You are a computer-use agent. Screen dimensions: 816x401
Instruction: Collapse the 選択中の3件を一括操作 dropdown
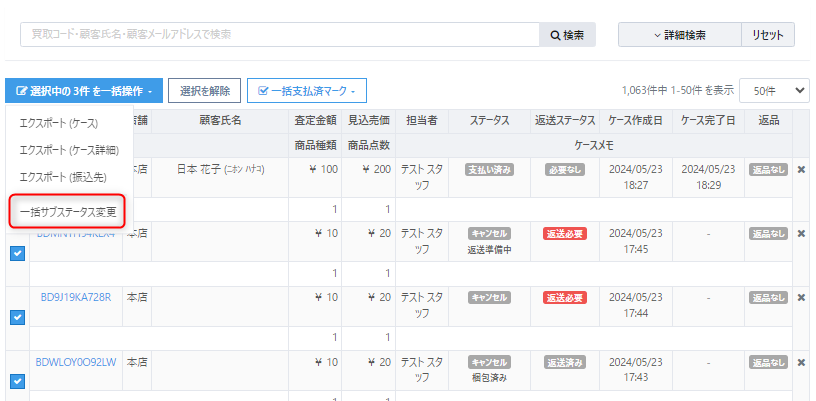click(84, 91)
